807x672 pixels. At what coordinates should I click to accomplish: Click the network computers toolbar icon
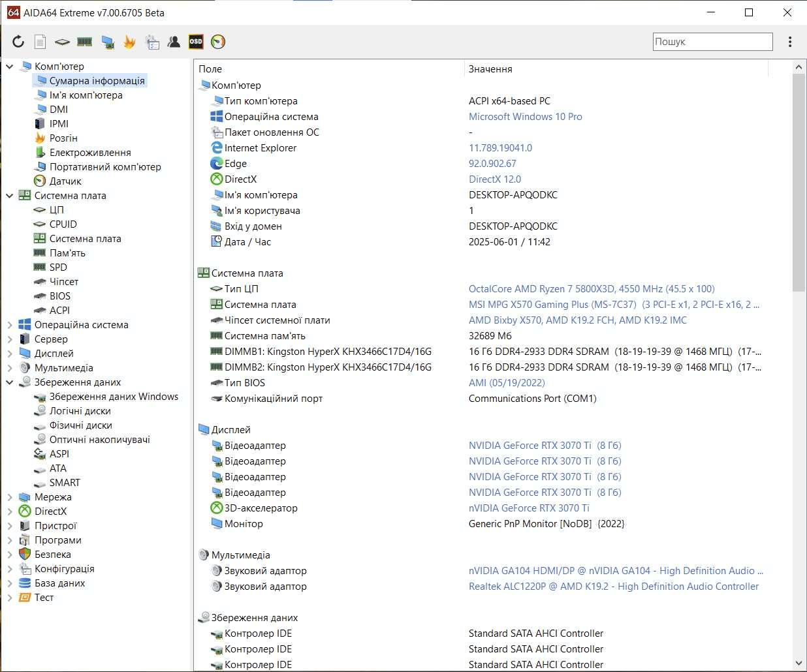(x=108, y=42)
